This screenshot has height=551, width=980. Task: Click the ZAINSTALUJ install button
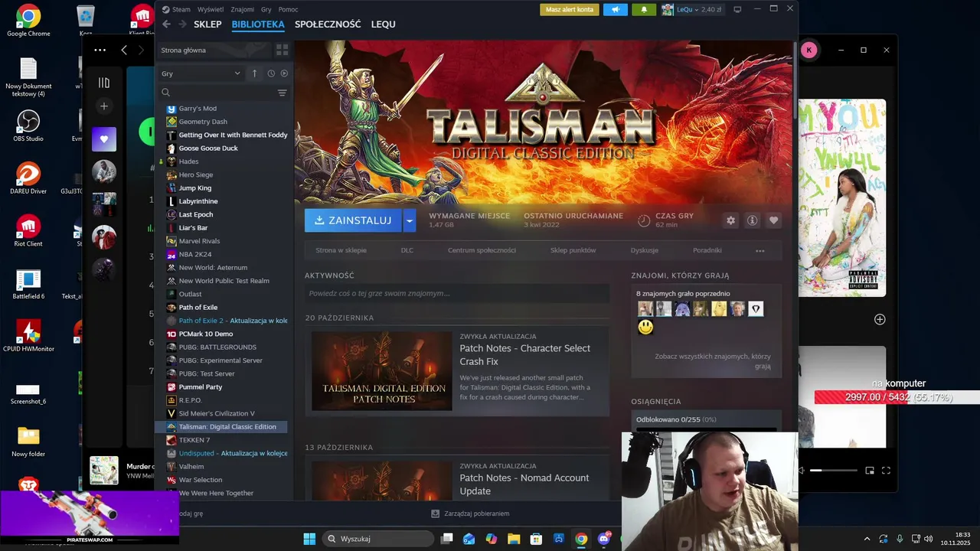click(x=353, y=220)
